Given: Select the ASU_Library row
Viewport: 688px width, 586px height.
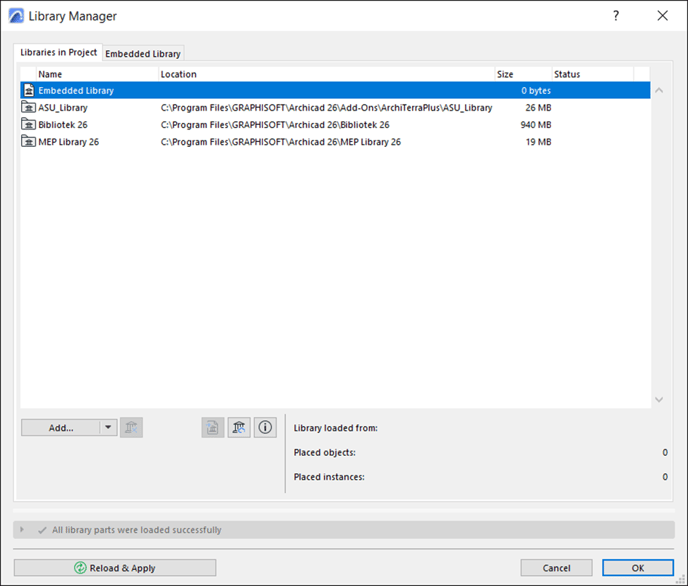Looking at the screenshot, I should (x=335, y=107).
